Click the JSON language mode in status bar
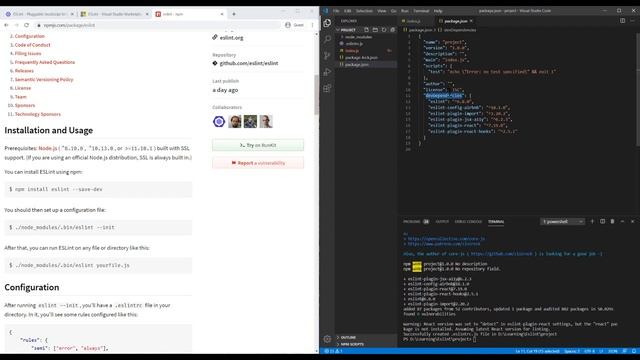This screenshot has height=360, width=640. (613, 351)
